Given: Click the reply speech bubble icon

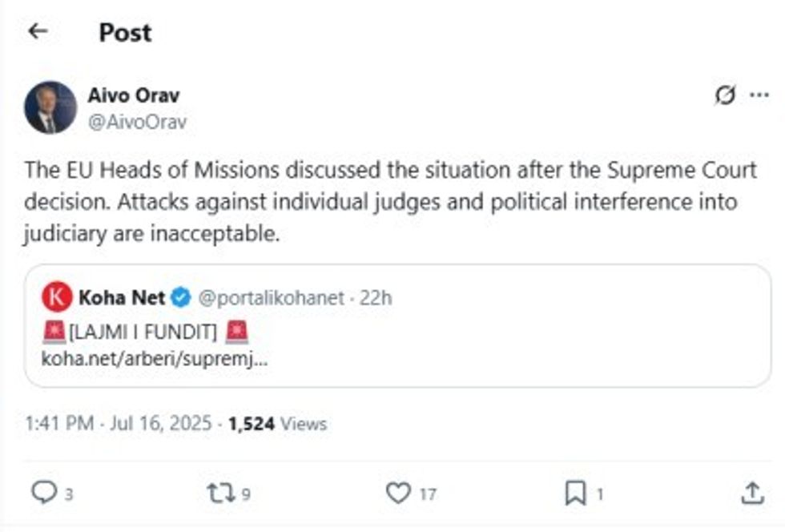Looking at the screenshot, I should [43, 493].
